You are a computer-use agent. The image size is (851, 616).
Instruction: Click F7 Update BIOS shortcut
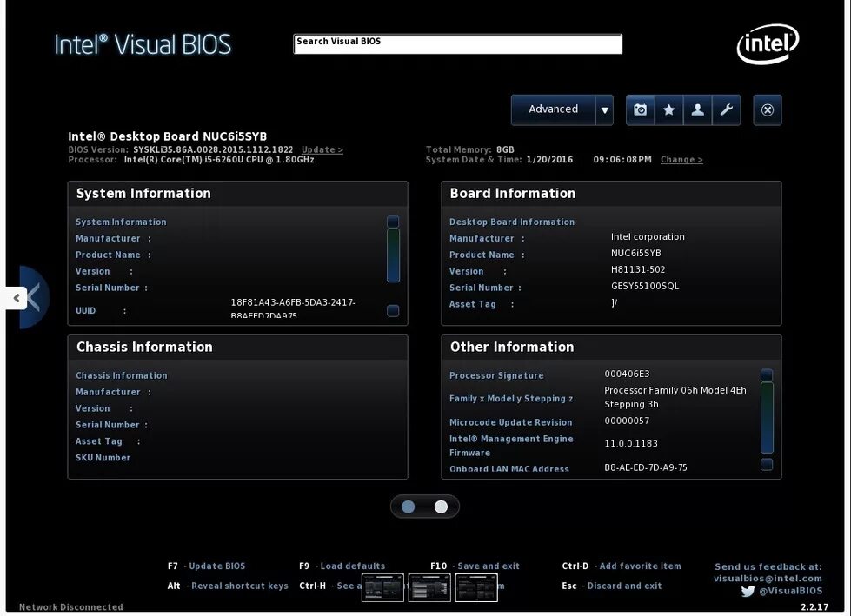point(206,566)
